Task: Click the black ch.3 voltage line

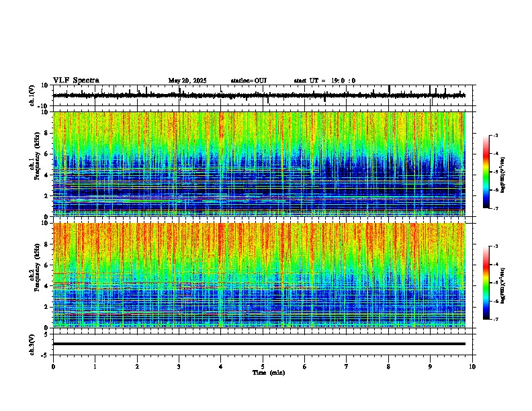Action: tap(259, 344)
